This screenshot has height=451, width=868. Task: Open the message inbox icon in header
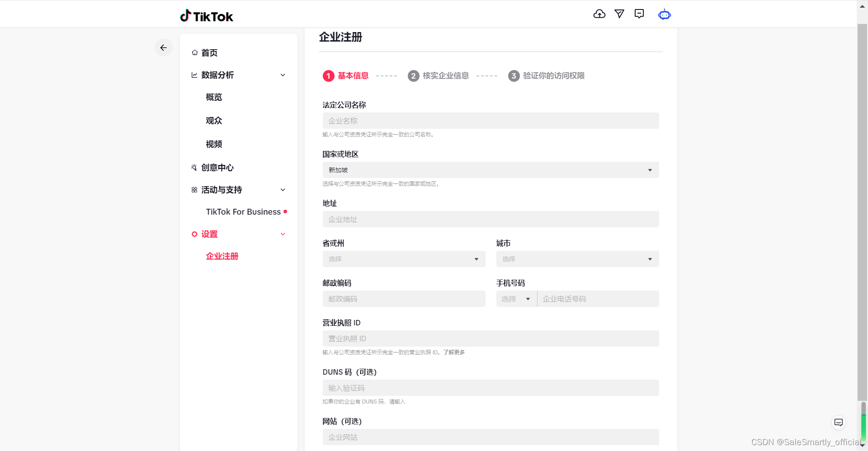click(639, 14)
